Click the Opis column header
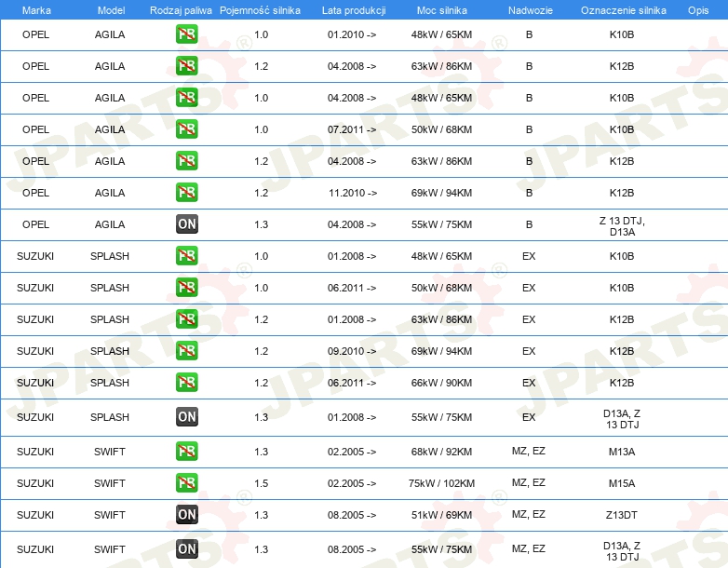 (698, 10)
